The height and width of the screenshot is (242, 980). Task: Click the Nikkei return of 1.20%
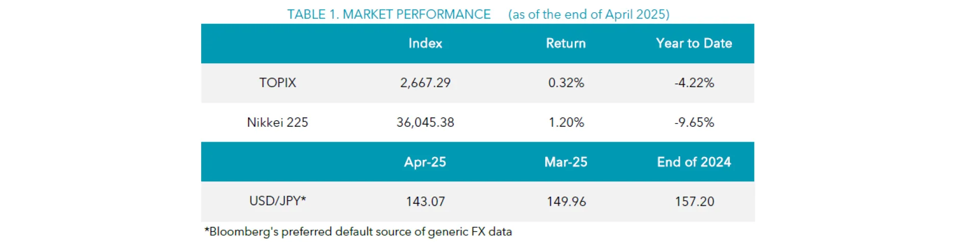tap(566, 122)
